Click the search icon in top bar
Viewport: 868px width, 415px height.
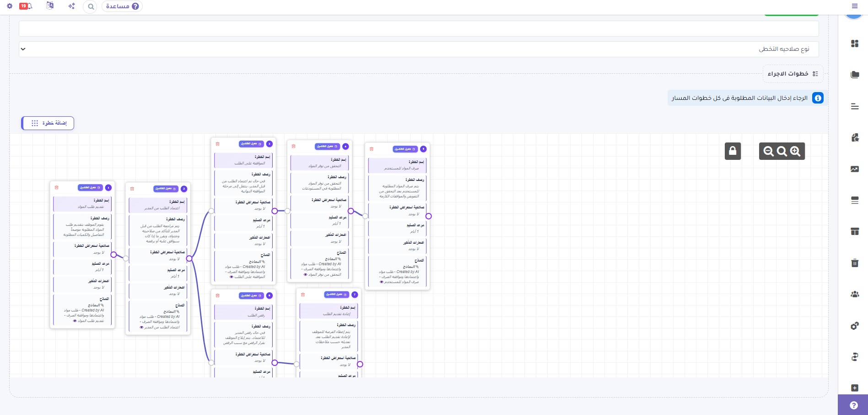tap(91, 6)
